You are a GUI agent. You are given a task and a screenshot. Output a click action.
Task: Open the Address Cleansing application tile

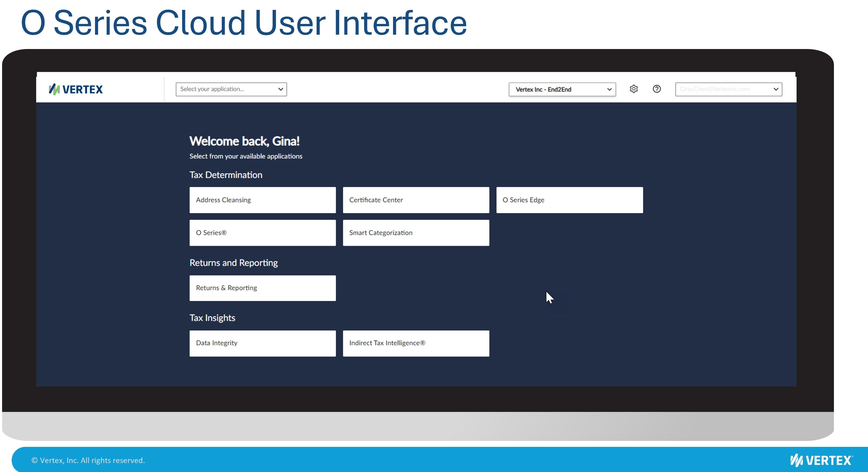[x=262, y=200]
